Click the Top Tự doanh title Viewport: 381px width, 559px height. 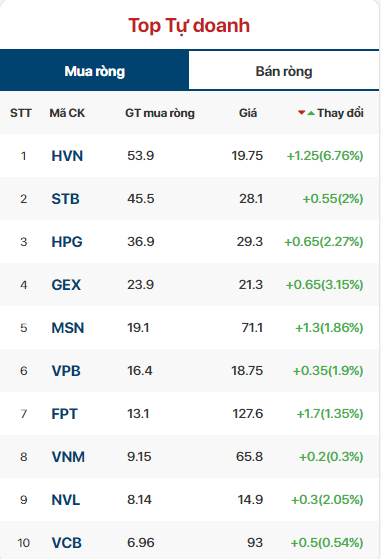pyautogui.click(x=189, y=26)
